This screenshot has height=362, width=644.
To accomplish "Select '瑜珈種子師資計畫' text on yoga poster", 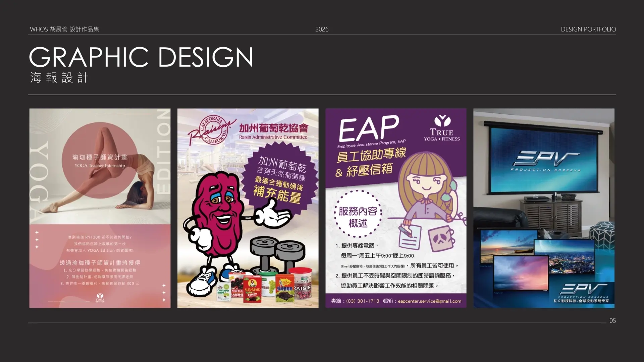I will [100, 157].
